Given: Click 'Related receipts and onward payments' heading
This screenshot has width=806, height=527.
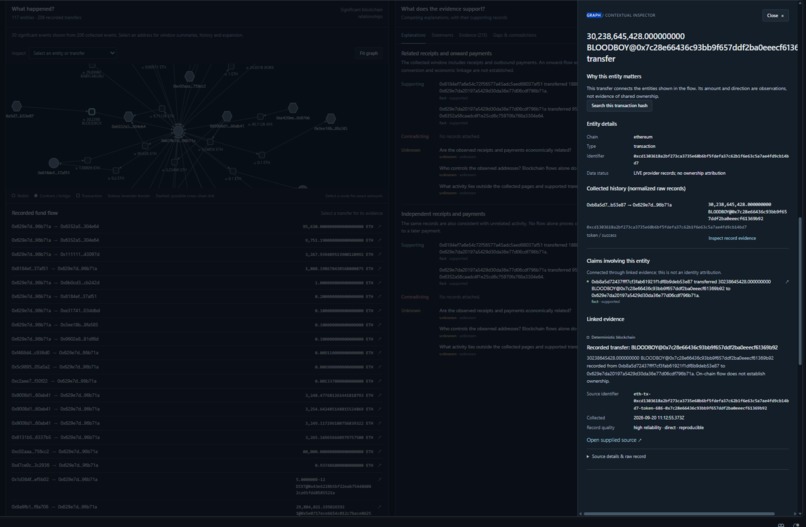Looking at the screenshot, I should pos(446,53).
